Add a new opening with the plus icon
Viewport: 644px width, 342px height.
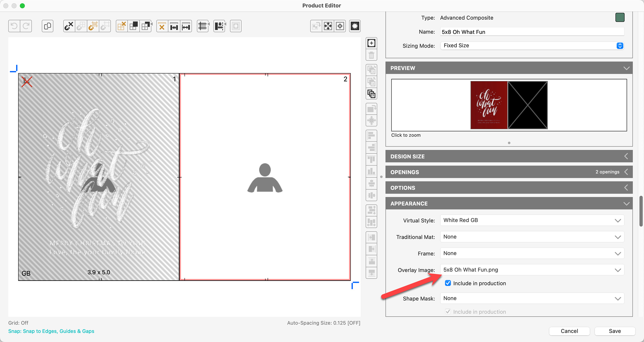pos(371,43)
